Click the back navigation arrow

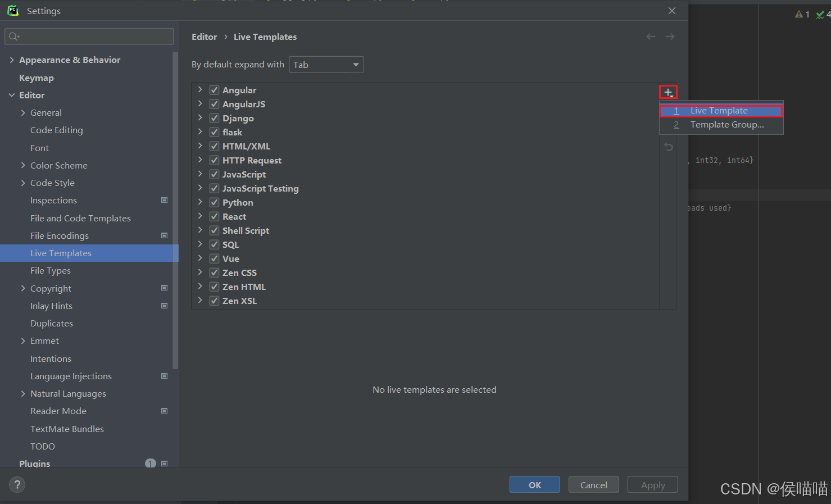[x=651, y=37]
